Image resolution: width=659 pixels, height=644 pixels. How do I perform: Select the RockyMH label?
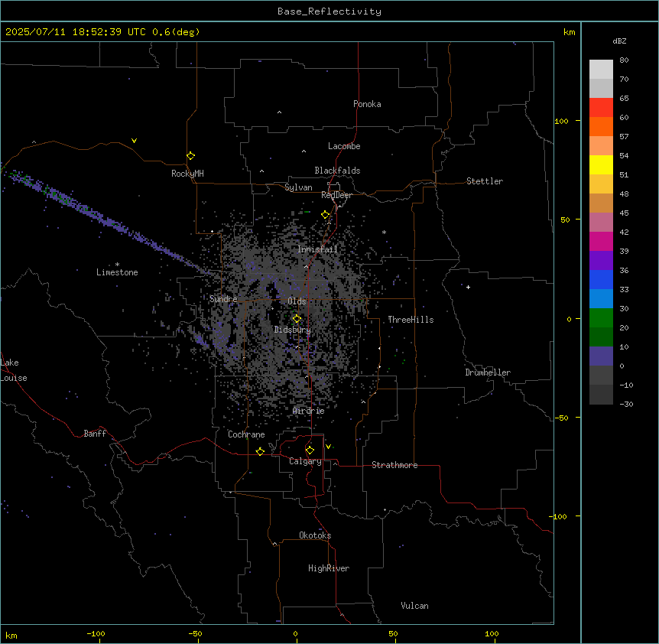(x=187, y=174)
